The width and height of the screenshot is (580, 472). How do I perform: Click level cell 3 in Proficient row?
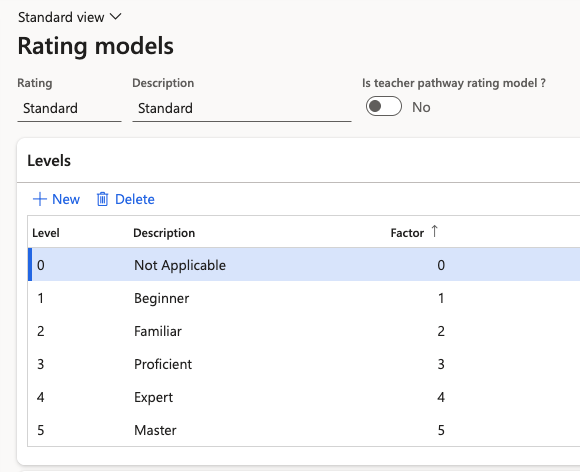(x=41, y=364)
